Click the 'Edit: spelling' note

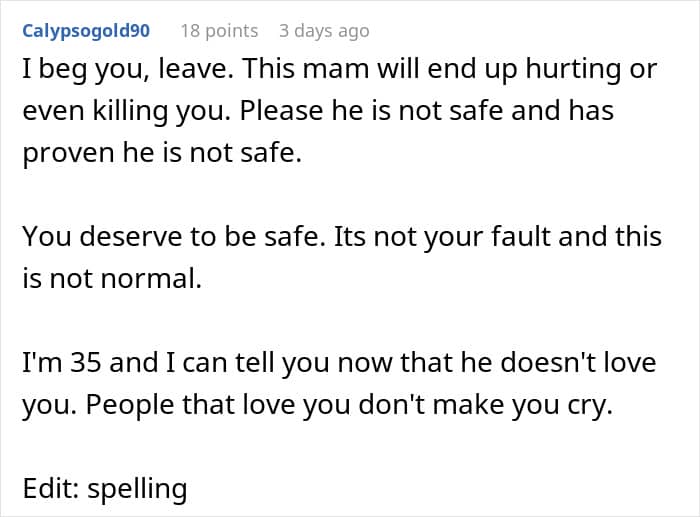point(105,488)
